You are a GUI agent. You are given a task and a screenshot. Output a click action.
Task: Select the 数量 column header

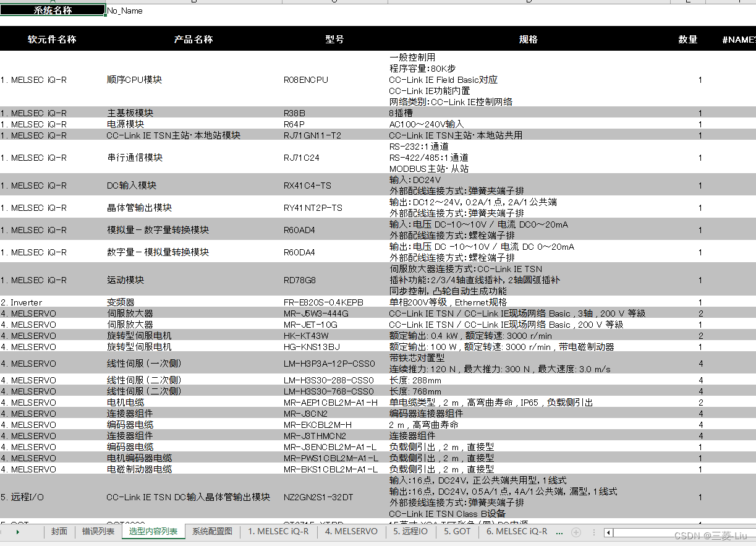tap(688, 39)
